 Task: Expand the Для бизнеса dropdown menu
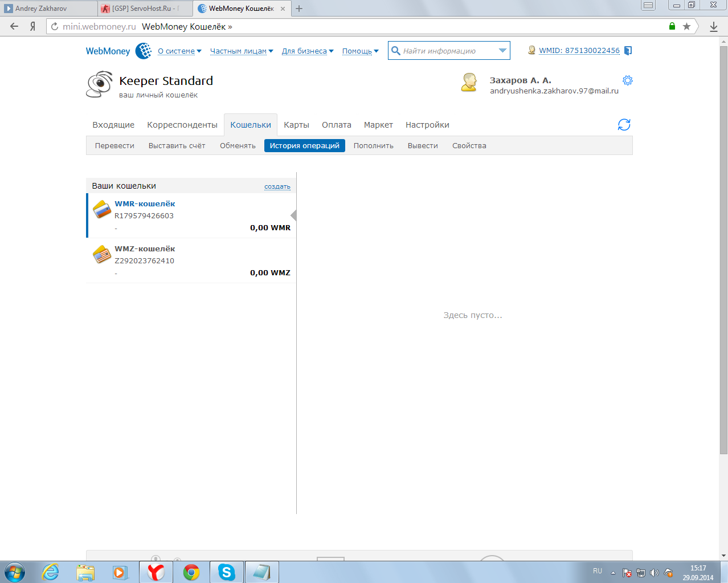308,51
